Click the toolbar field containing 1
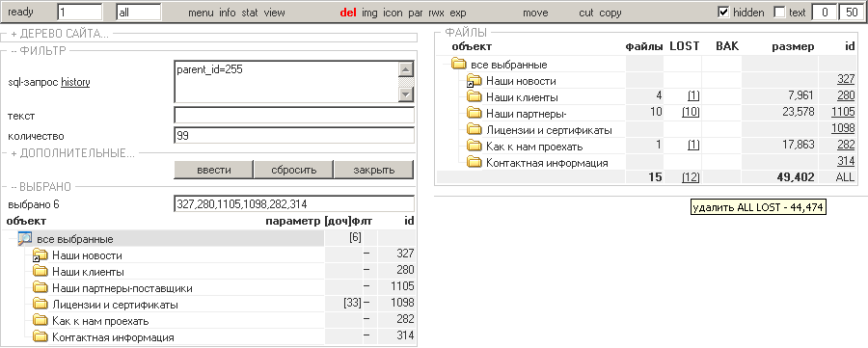This screenshot has width=868, height=348. point(80,13)
